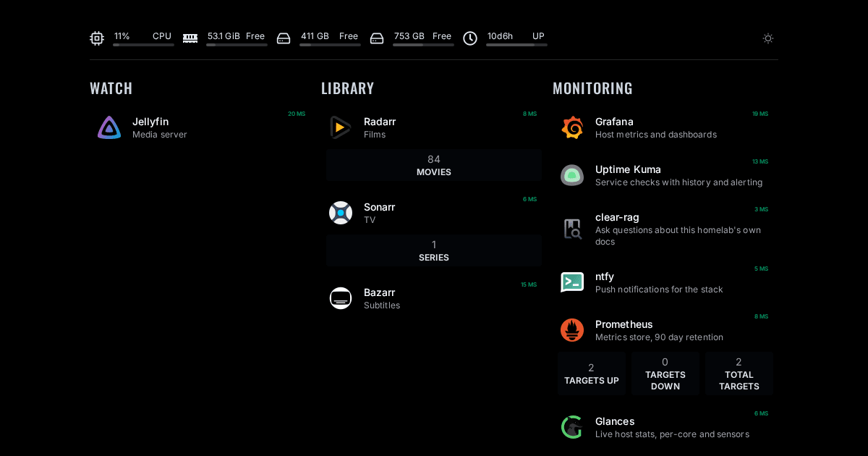868x456 pixels.
Task: Click the Library group heading
Action: click(x=348, y=88)
